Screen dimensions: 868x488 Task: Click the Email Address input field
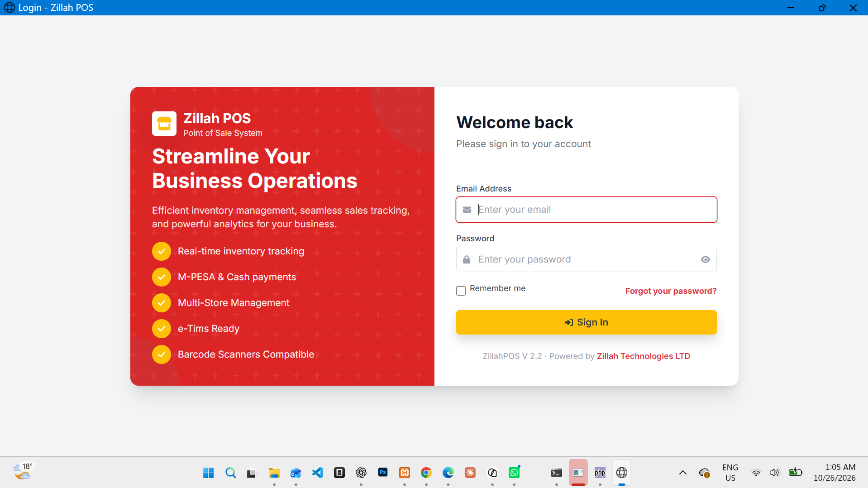coord(586,210)
